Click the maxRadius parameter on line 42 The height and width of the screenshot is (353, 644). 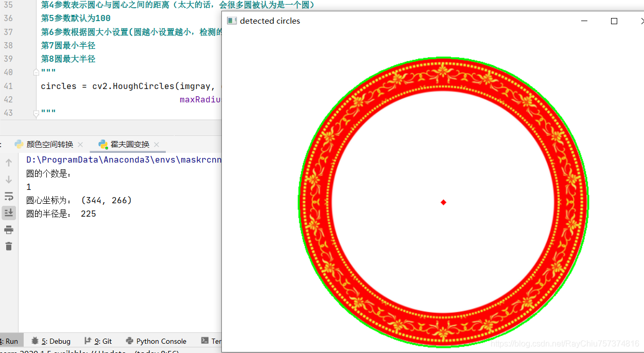pos(200,99)
